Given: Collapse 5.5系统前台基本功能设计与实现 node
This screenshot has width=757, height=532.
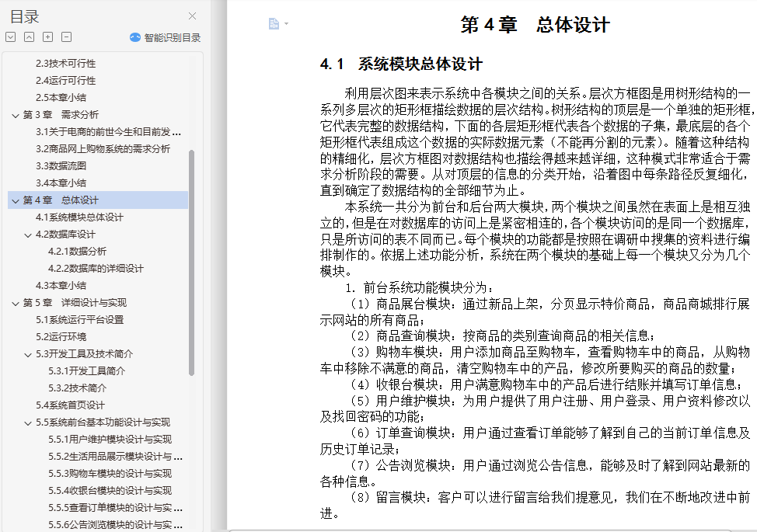Looking at the screenshot, I should pyautogui.click(x=28, y=423).
